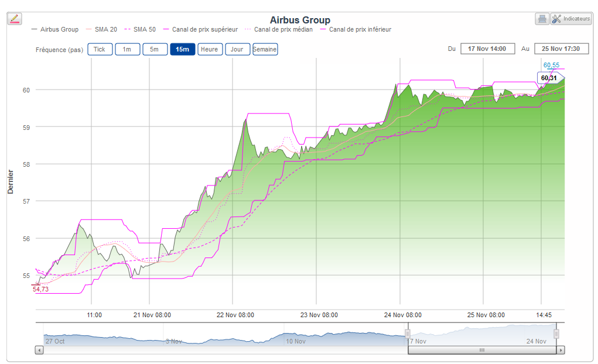Image resolution: width=598 pixels, height=364 pixels.
Task: Click the navigator scrollbar left arrow
Action: coord(39,350)
